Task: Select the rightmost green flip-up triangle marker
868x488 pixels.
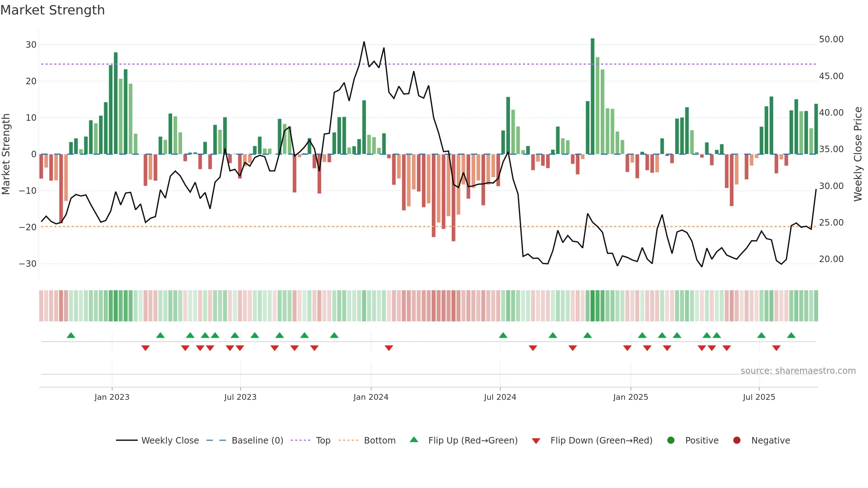Action: tap(791, 335)
